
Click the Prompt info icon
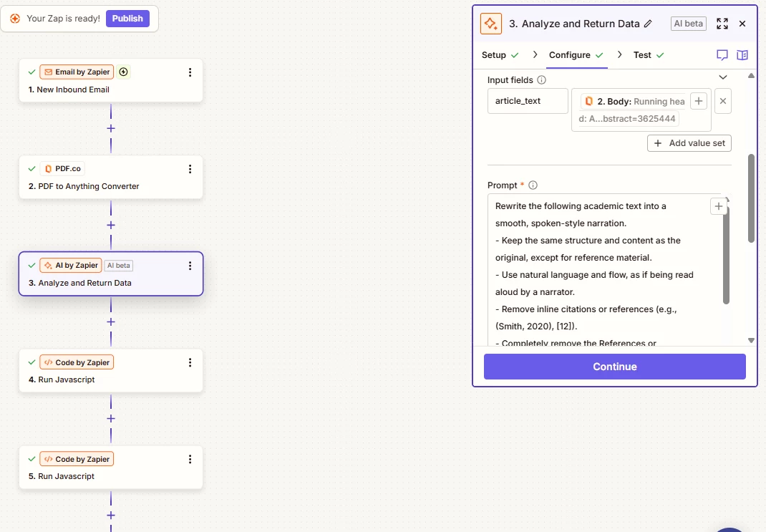pos(533,185)
